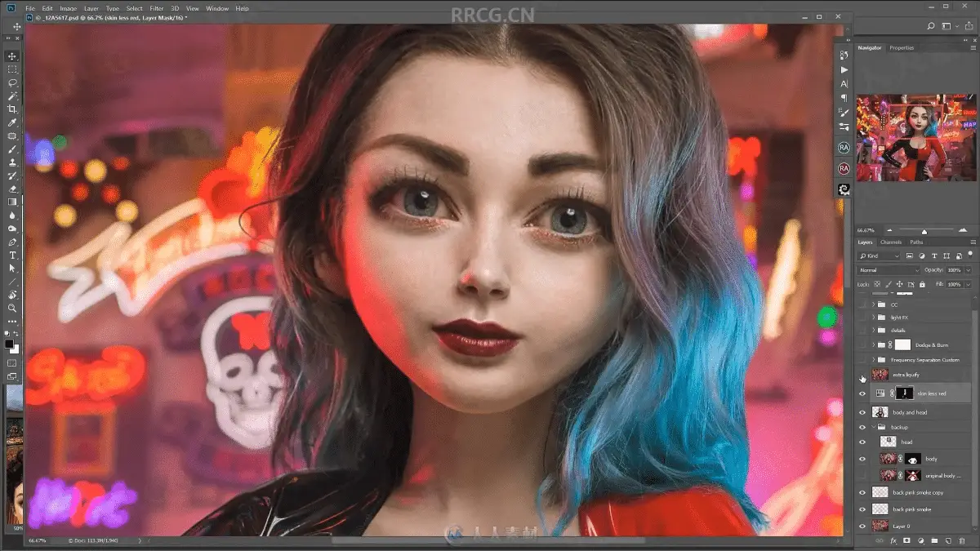The image size is (980, 551).
Task: Hide the back pink smoke layer
Action: point(862,509)
